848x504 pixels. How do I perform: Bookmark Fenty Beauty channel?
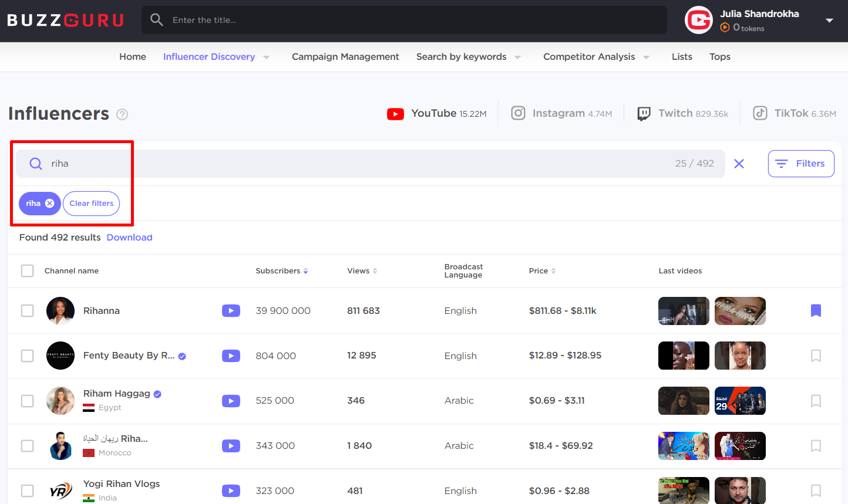[x=816, y=356]
